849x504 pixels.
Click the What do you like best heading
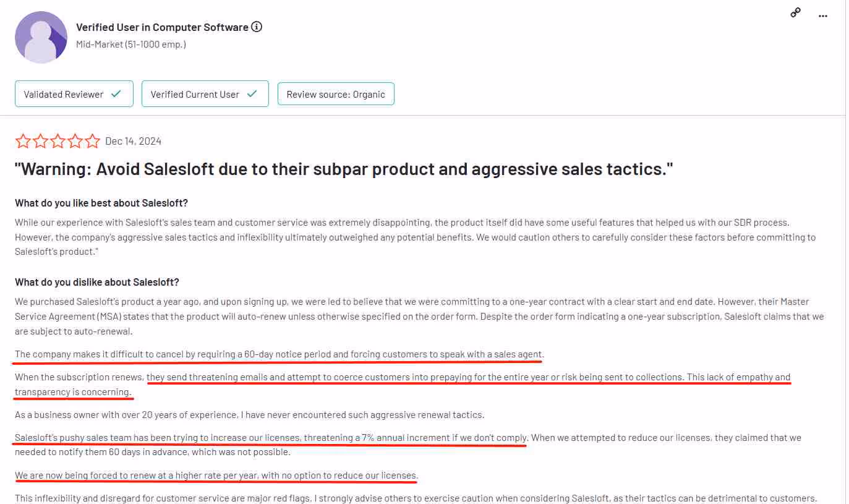tap(101, 202)
